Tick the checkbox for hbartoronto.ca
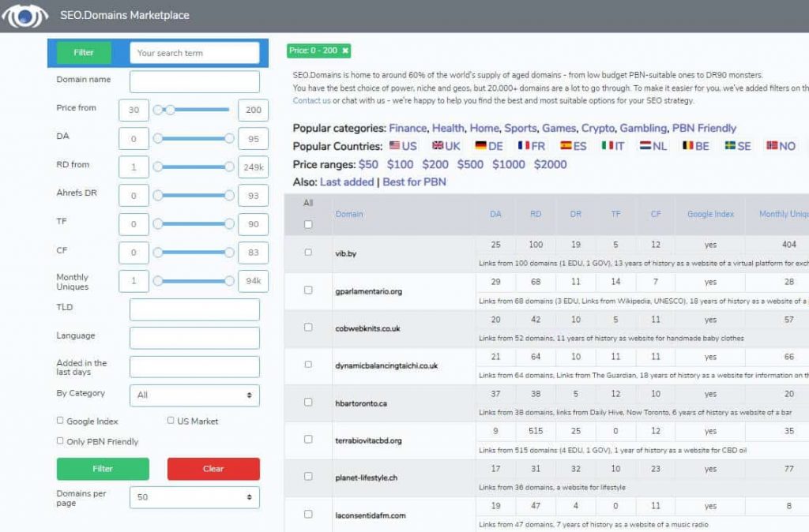Screen dimensions: 809x532 click(308, 402)
